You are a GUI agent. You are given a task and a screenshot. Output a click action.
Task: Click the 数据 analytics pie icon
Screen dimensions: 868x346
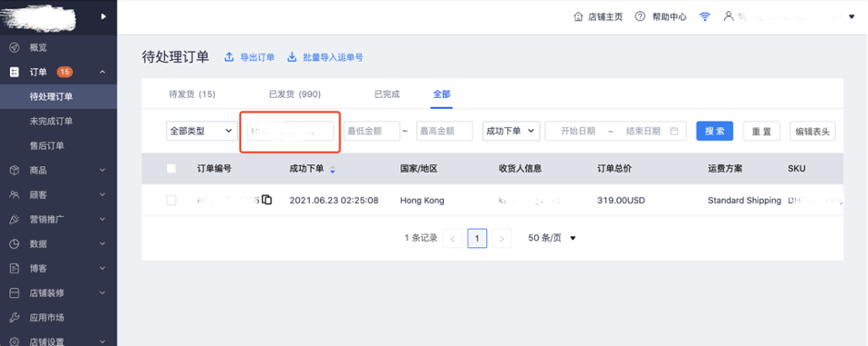[x=15, y=244]
